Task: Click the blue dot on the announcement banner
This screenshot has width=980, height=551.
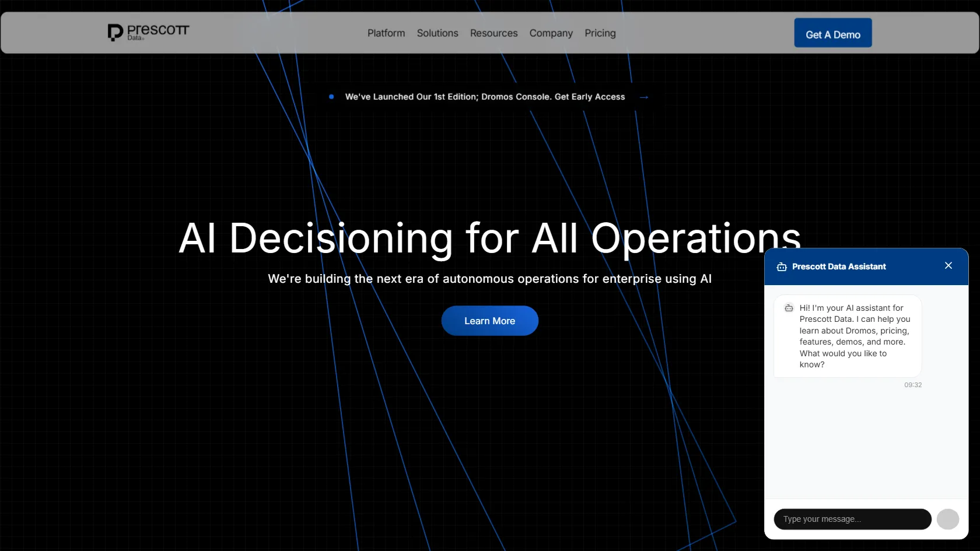Action: [x=331, y=97]
